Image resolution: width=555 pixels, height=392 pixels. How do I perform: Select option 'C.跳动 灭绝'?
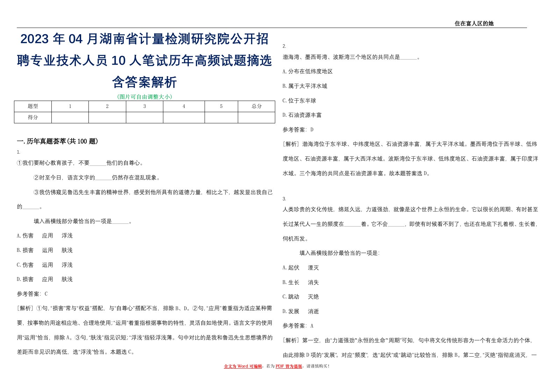click(301, 297)
